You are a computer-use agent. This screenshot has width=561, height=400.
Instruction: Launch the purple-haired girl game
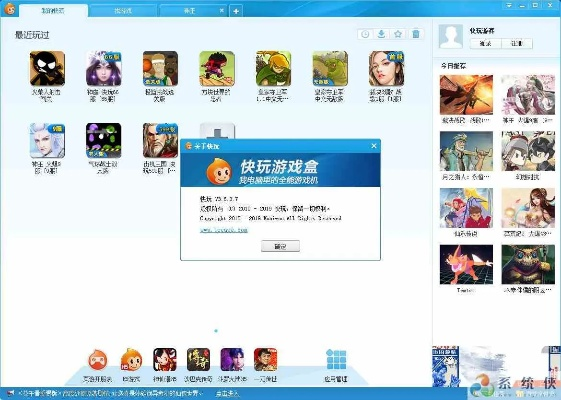click(x=104, y=68)
